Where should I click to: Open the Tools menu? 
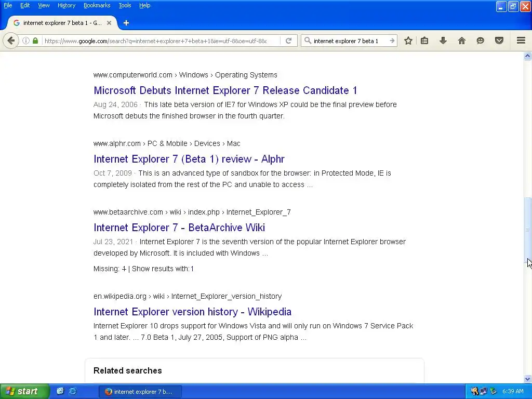125,5
